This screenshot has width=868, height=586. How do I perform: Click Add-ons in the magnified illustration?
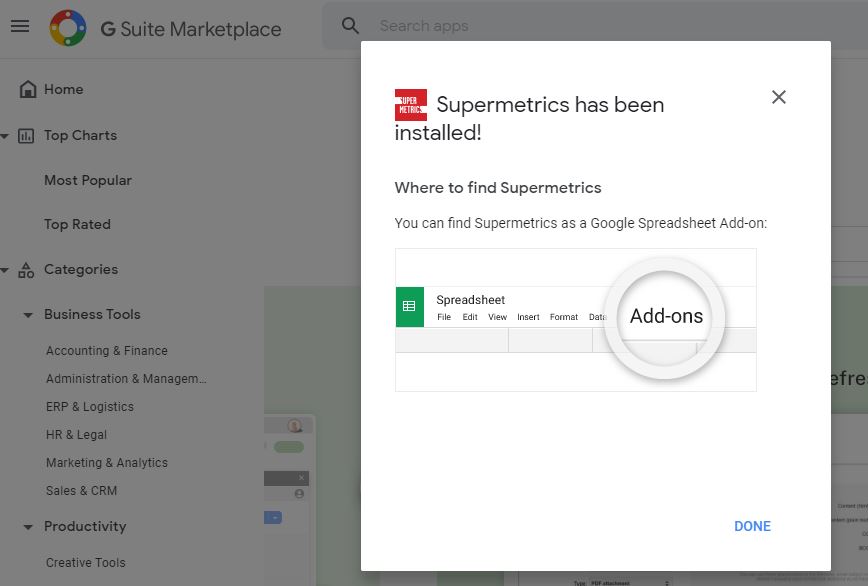pyautogui.click(x=666, y=316)
